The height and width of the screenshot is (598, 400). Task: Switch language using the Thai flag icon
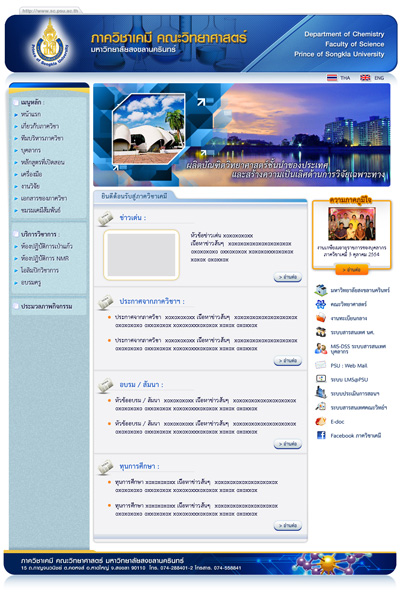pyautogui.click(x=332, y=78)
